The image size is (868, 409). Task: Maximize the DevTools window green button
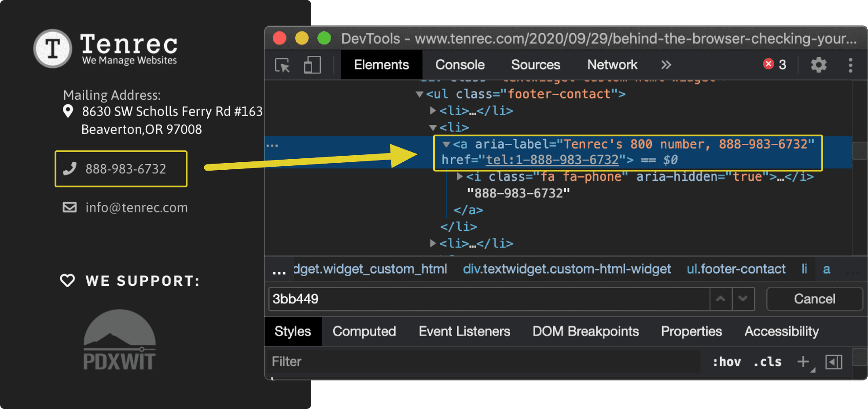pyautogui.click(x=324, y=38)
